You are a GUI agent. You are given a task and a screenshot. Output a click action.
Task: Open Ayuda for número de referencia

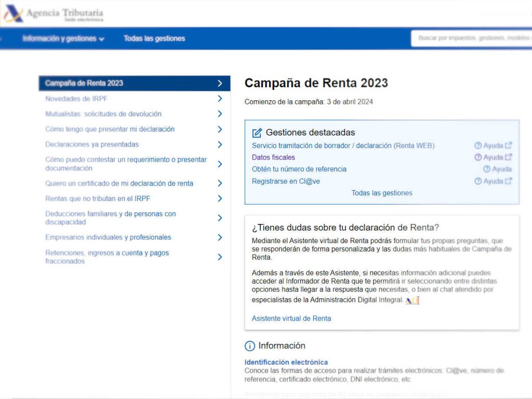pos(502,169)
